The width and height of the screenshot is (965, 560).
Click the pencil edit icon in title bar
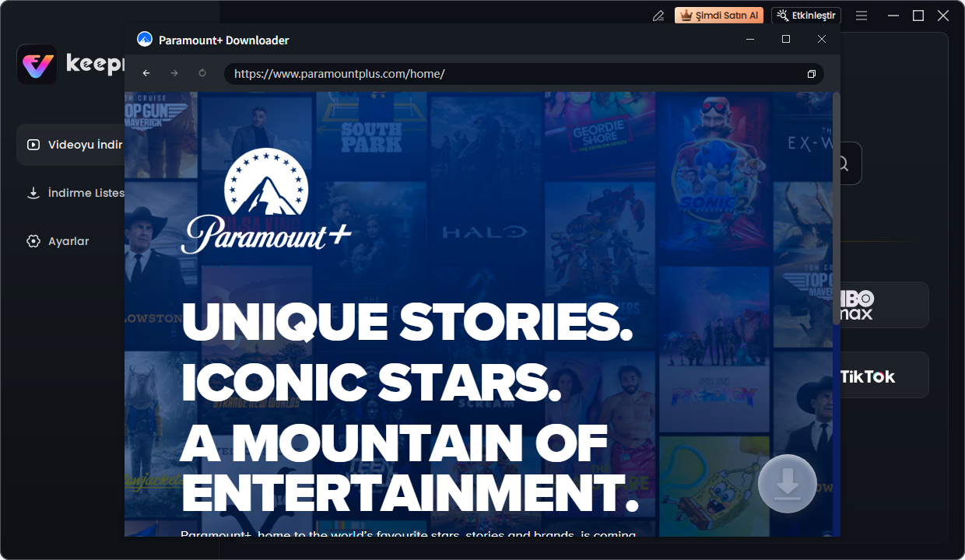(658, 16)
